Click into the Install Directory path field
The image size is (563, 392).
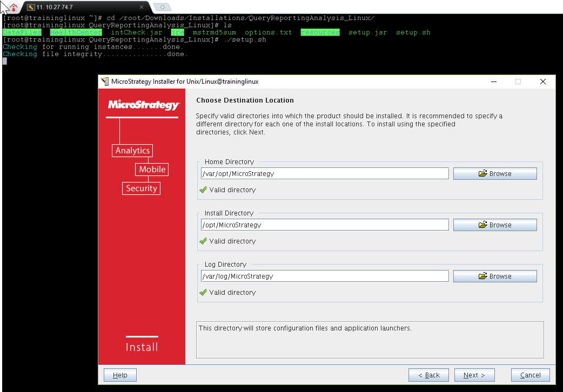(324, 225)
